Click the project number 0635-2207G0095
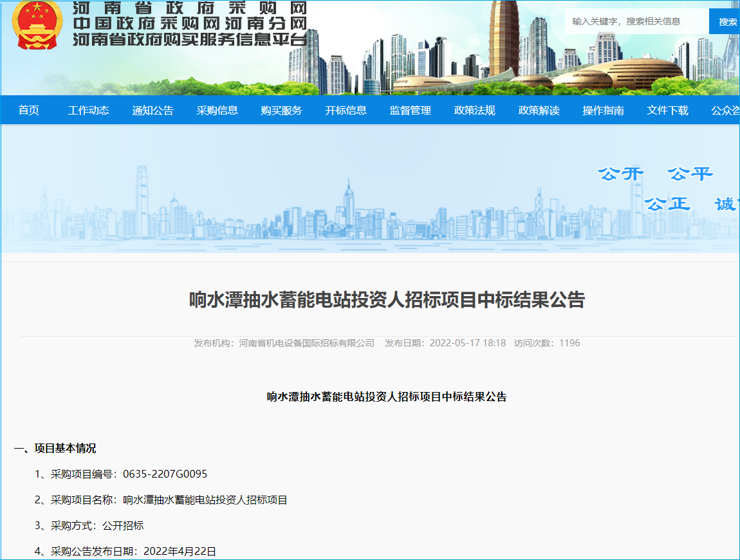740x560 pixels. tap(164, 474)
